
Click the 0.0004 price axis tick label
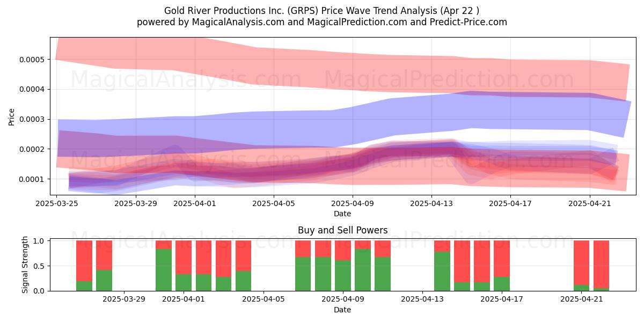[33, 89]
